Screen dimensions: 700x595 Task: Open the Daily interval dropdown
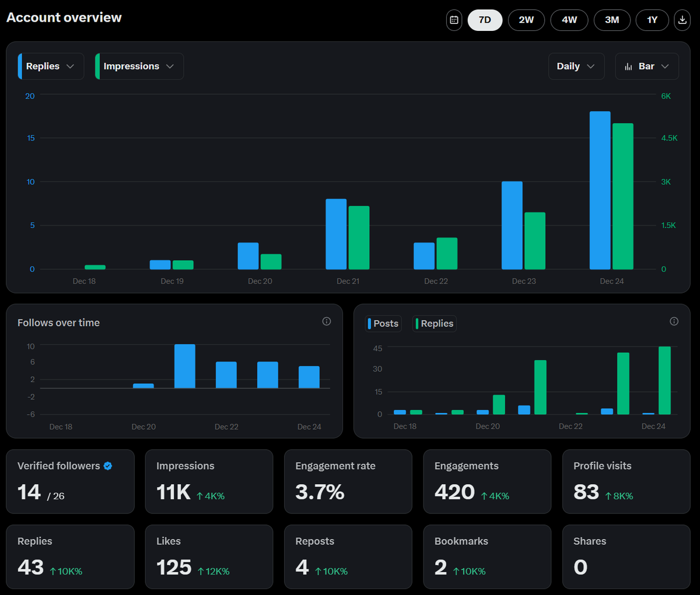pos(576,66)
